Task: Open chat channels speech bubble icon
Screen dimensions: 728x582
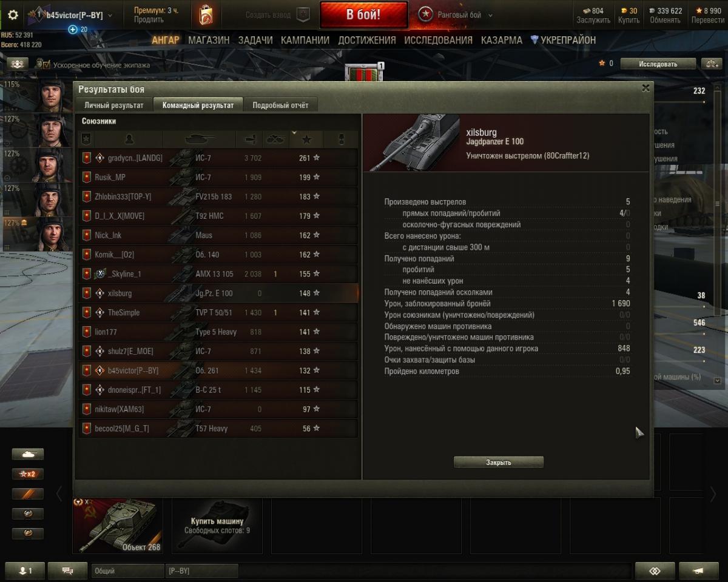Action: point(67,570)
